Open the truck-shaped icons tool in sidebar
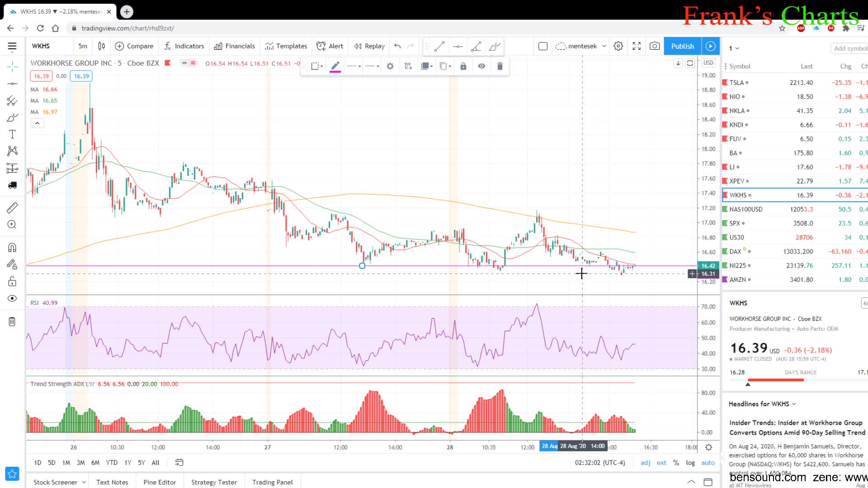 click(x=12, y=185)
